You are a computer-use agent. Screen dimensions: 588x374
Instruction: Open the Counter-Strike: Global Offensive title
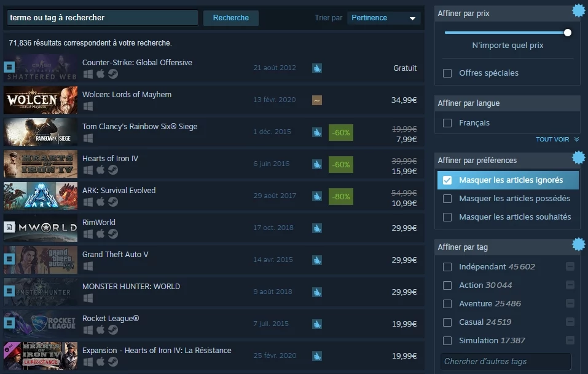137,62
